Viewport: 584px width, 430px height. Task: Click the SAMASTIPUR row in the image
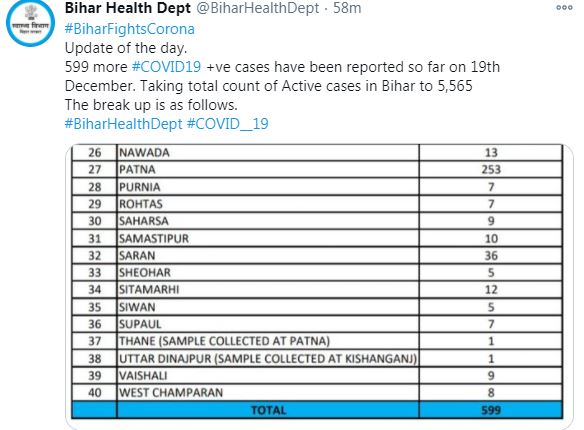click(x=317, y=239)
